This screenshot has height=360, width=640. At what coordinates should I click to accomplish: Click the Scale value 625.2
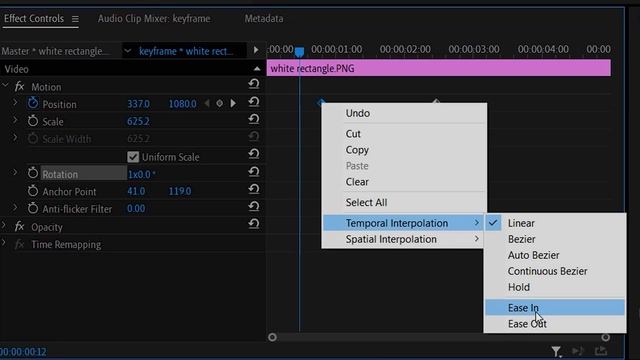pos(138,121)
